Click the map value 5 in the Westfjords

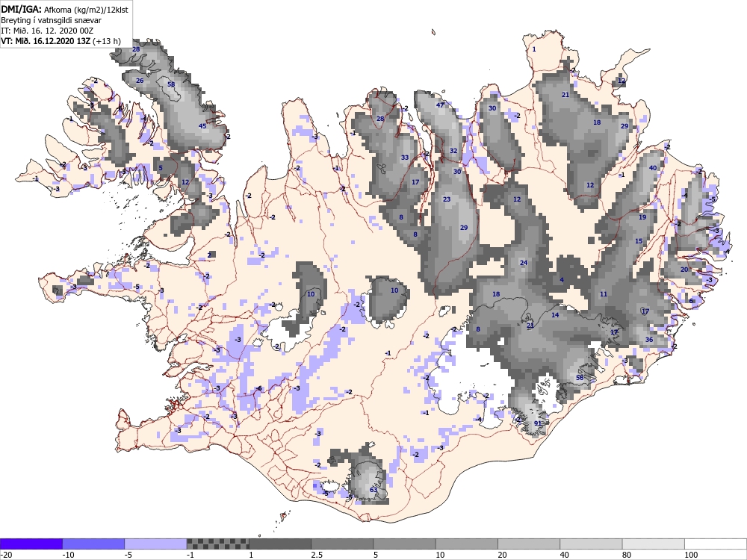pos(161,167)
